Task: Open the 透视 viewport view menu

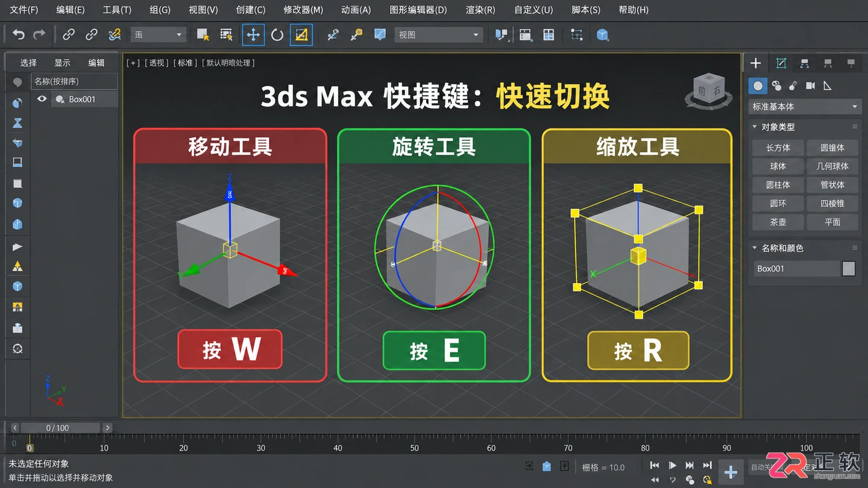Action: (156, 63)
